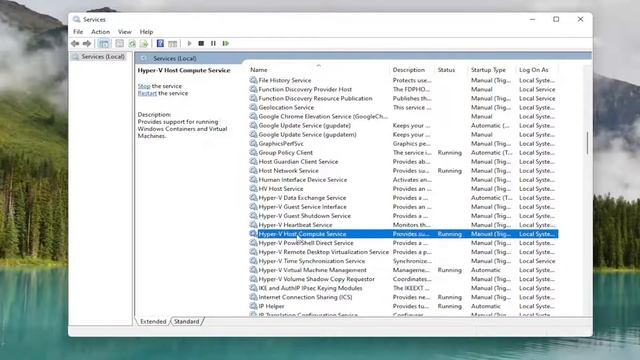This screenshot has height=360, width=640.
Task: Restart the service with the toolbar restart icon
Action: coord(226,43)
